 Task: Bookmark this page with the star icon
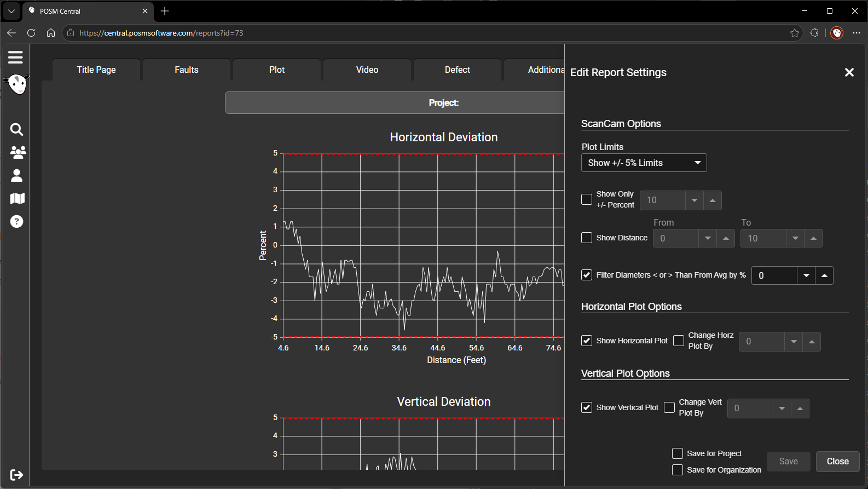click(x=795, y=33)
